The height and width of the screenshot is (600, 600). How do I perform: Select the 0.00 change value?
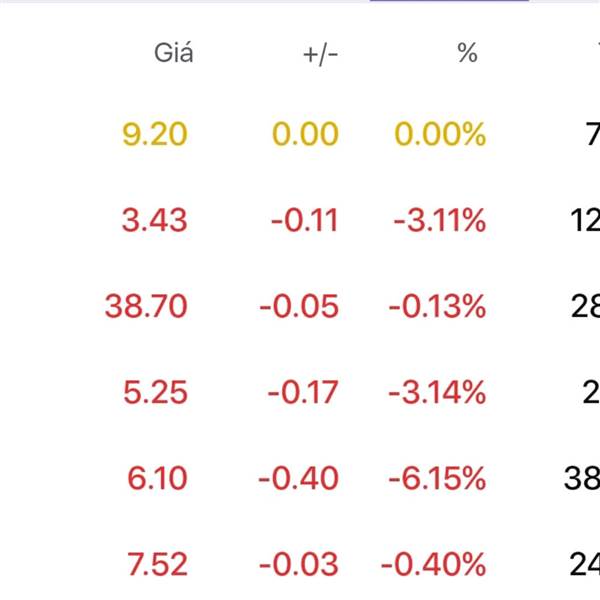305,134
